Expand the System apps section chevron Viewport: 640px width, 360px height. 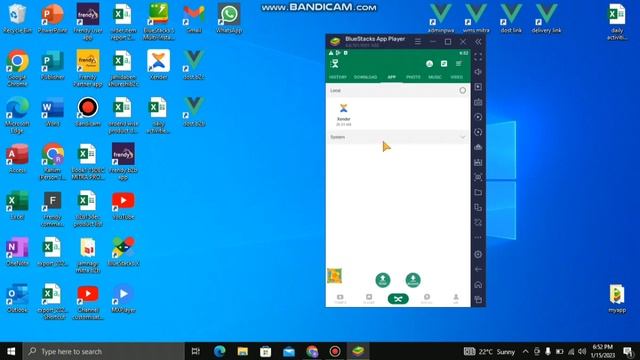pos(462,137)
